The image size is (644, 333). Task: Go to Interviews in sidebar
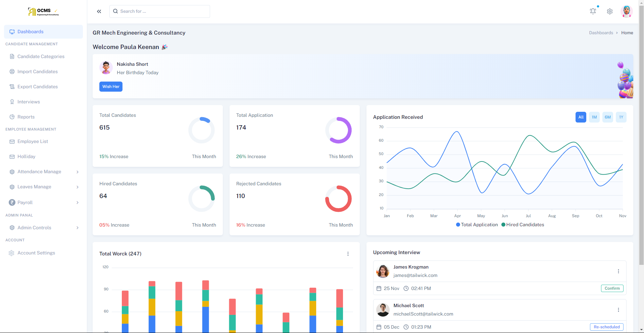(29, 102)
